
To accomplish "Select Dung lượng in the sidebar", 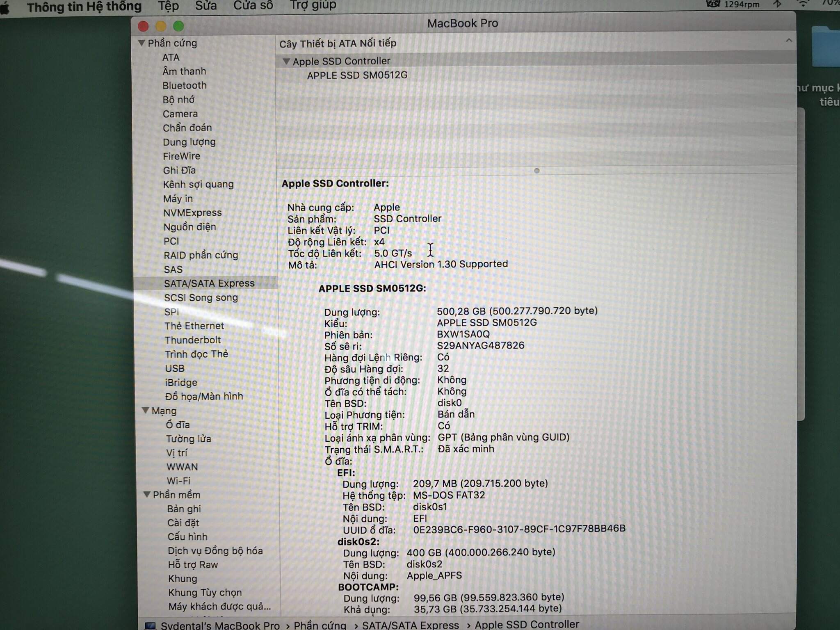I will coord(189,142).
